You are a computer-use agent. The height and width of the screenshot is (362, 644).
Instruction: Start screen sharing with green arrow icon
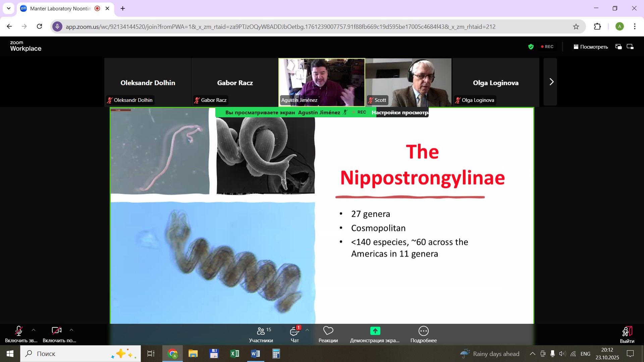pos(375,331)
